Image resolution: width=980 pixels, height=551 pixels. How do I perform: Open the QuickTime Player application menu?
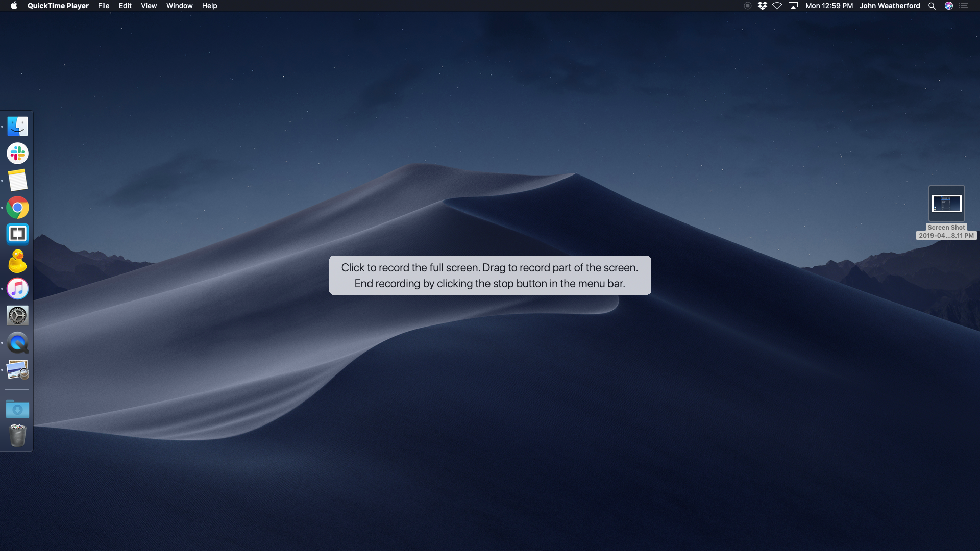pos(58,6)
